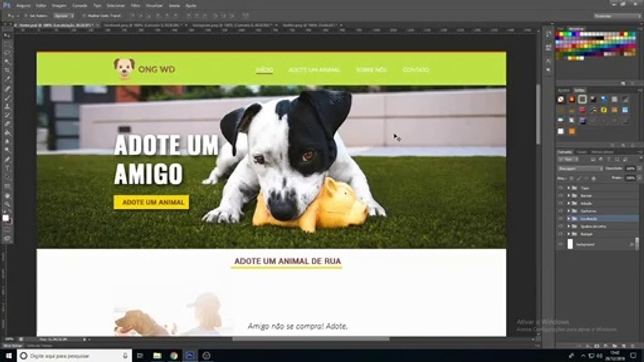Select the Move tool

click(7, 35)
